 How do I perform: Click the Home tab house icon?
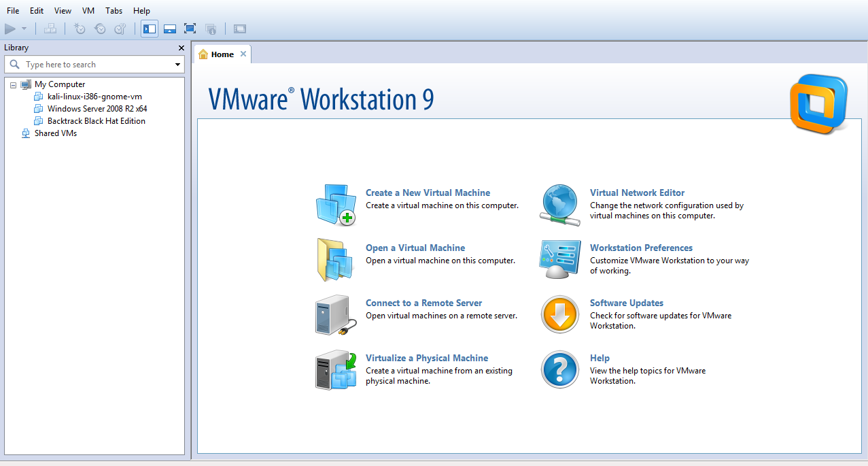[203, 54]
